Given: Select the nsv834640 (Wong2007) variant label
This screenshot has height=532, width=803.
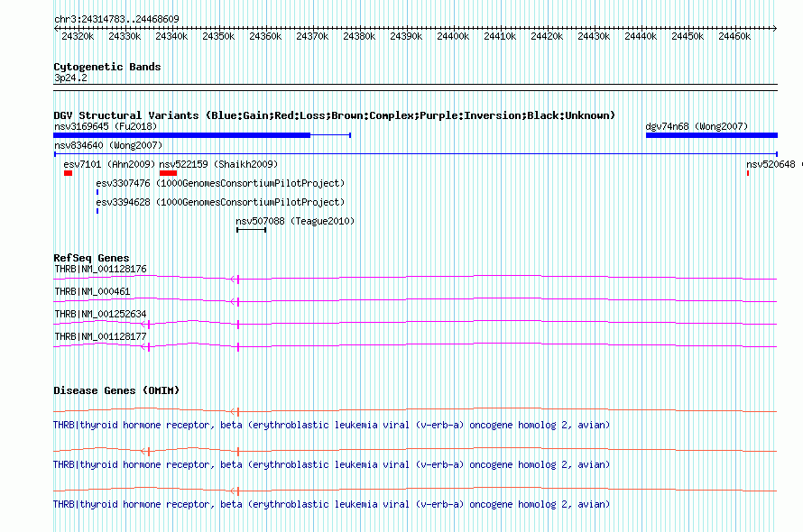Looking at the screenshot, I should click(x=108, y=145).
